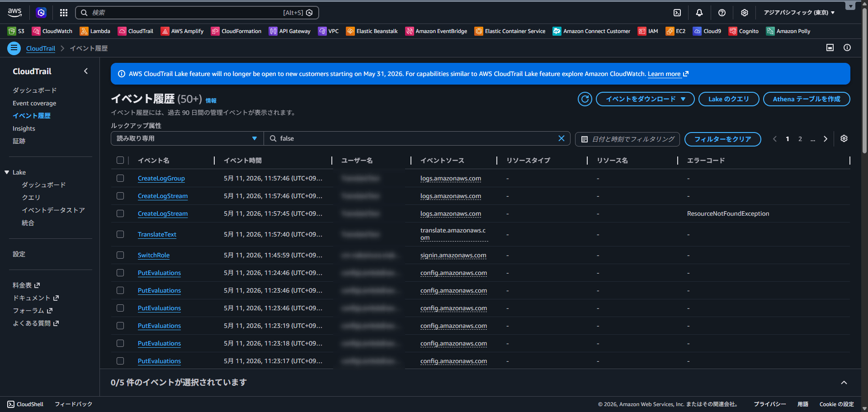Click the page vertical scrollbar
The height and width of the screenshot is (412, 868).
(864, 81)
